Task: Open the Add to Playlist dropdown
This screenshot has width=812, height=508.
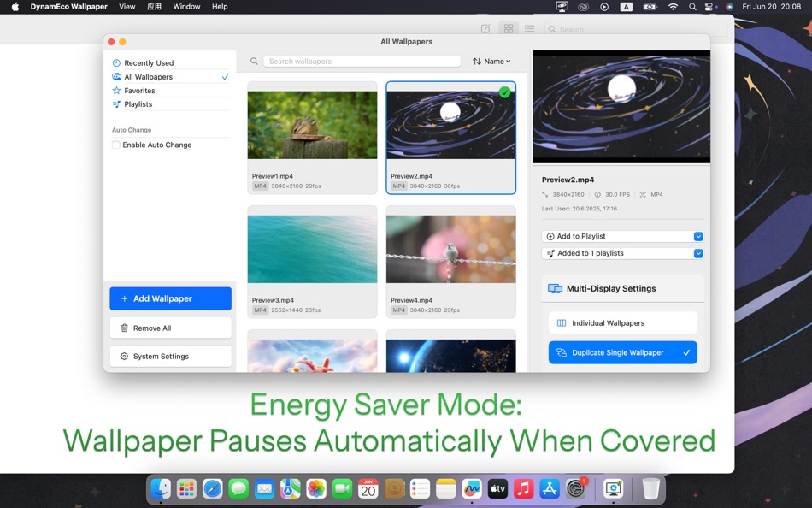Action: point(622,236)
